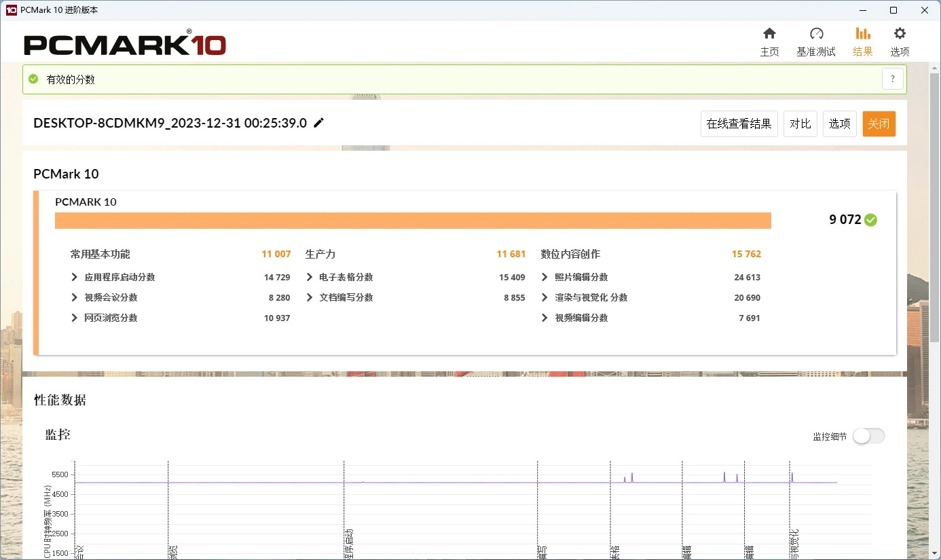Click the green check beside score 9 072
Screen dimensions: 941x560
tap(871, 220)
